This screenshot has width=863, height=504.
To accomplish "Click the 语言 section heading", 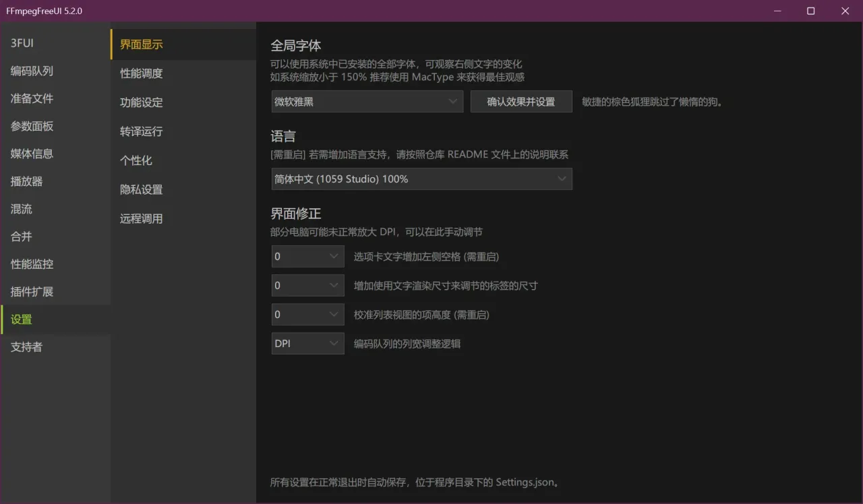I will 283,137.
